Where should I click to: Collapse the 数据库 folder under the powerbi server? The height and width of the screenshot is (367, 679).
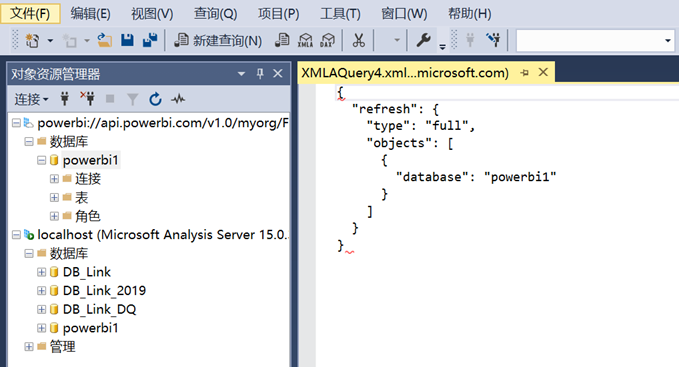29,142
